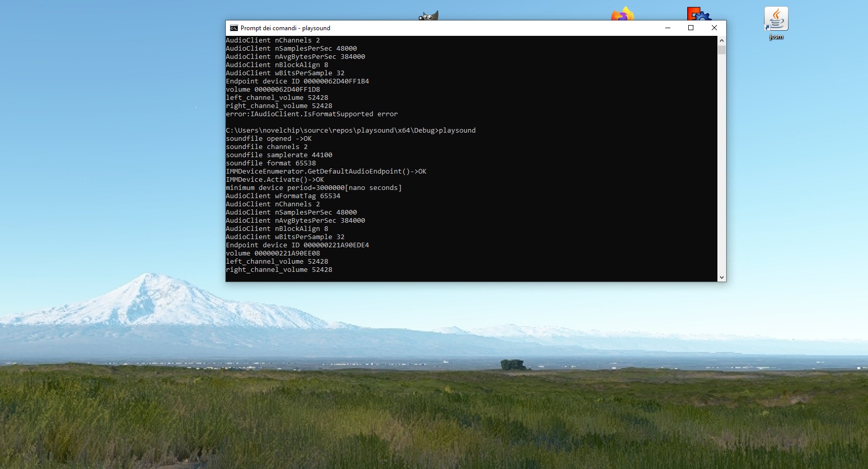Select the Firefox icon behind the console window

pos(623,14)
